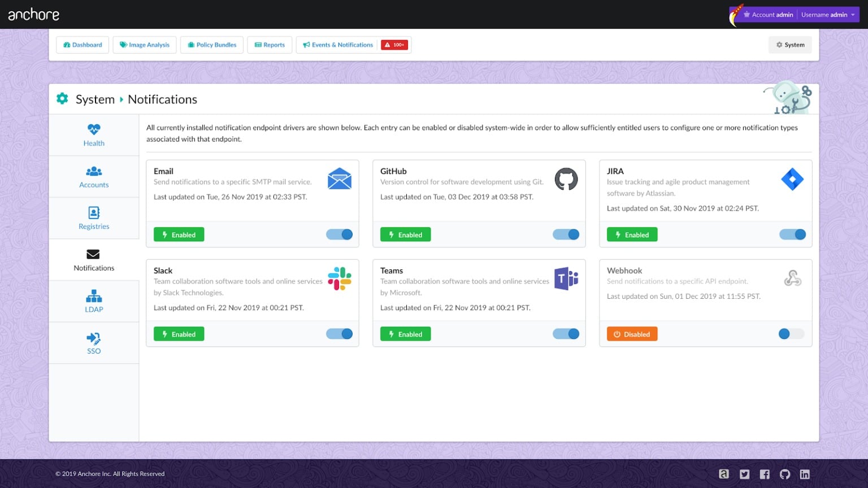The width and height of the screenshot is (868, 488).
Task: Toggle the JIRA notification switch off
Action: pyautogui.click(x=793, y=234)
